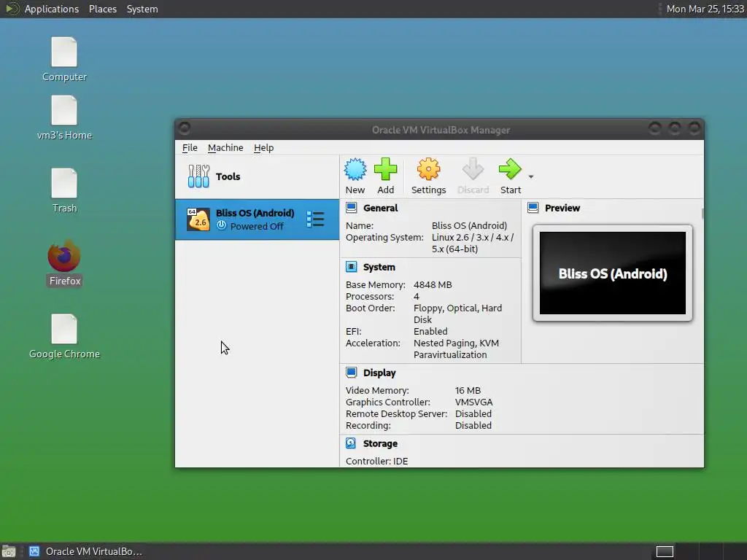Select the Bliss OS (Android) machine name
The image size is (747, 560).
pos(255,213)
